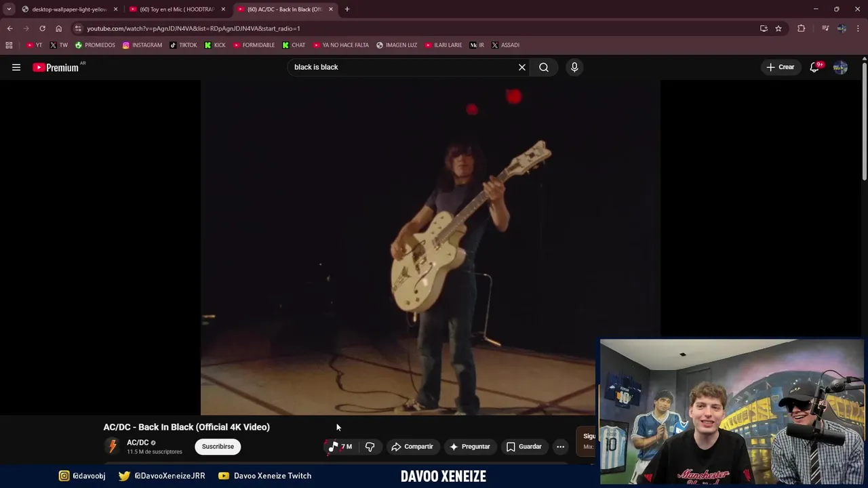The width and height of the screenshot is (868, 488).
Task: Open the Crear upload menu
Action: click(781, 67)
